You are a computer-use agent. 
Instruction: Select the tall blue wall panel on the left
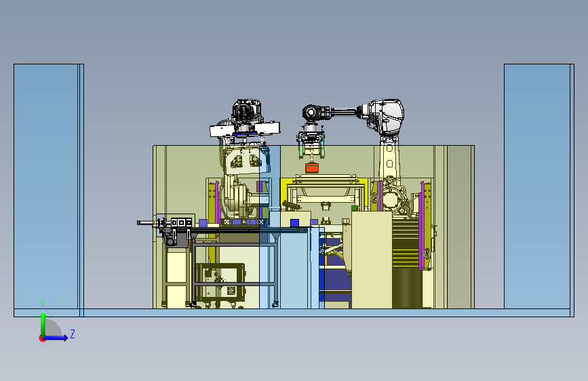pyautogui.click(x=49, y=186)
